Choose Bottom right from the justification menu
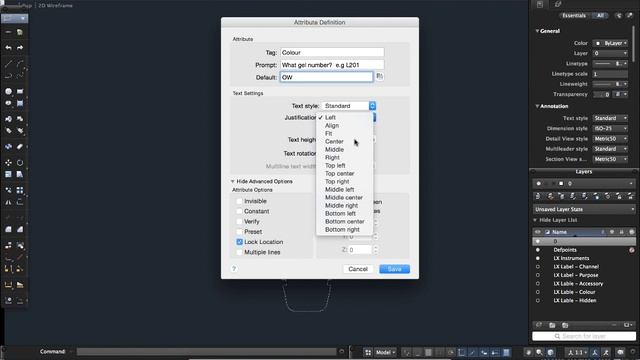The image size is (640, 360). pos(342,230)
